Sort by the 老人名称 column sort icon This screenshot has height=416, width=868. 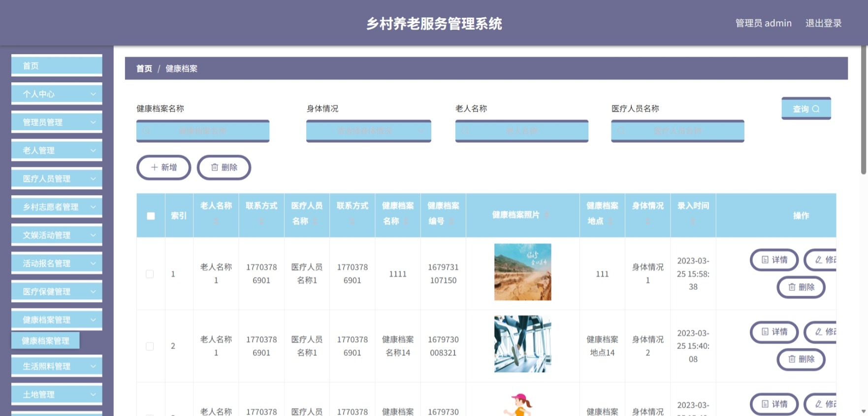[x=216, y=221]
